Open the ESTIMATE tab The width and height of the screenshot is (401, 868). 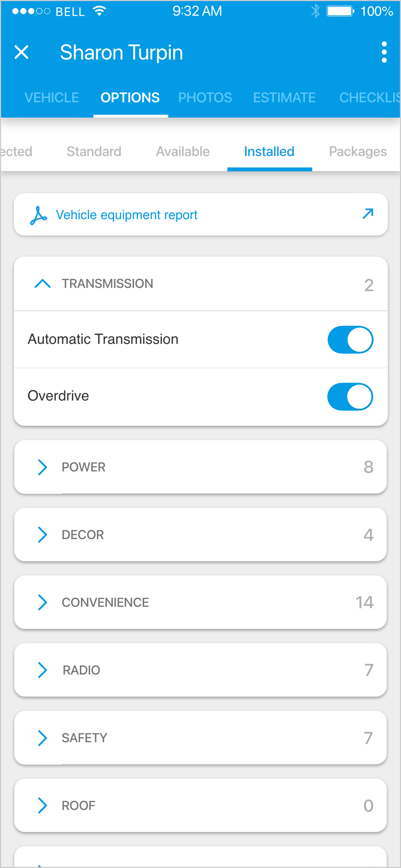pos(284,98)
